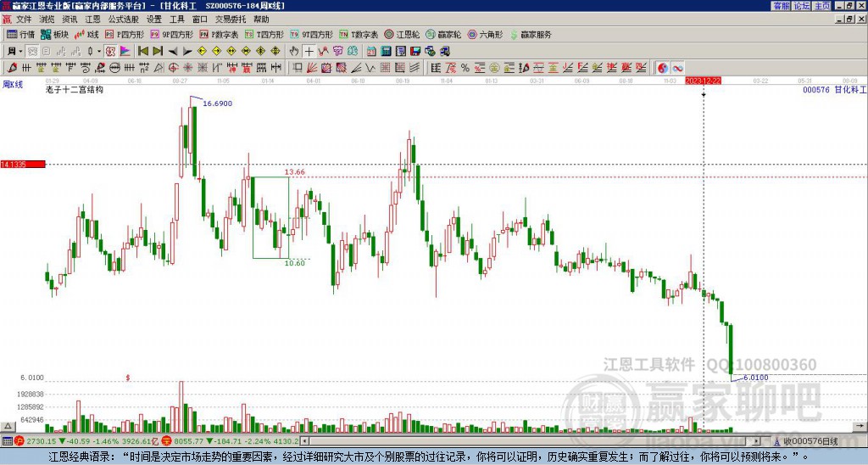Open the 赢家轮 tool

click(443, 34)
